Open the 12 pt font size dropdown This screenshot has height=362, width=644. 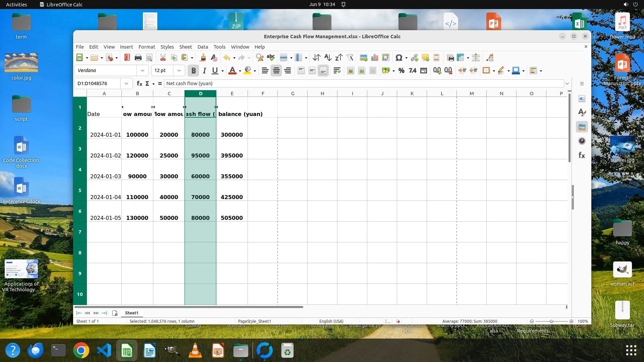click(179, 70)
